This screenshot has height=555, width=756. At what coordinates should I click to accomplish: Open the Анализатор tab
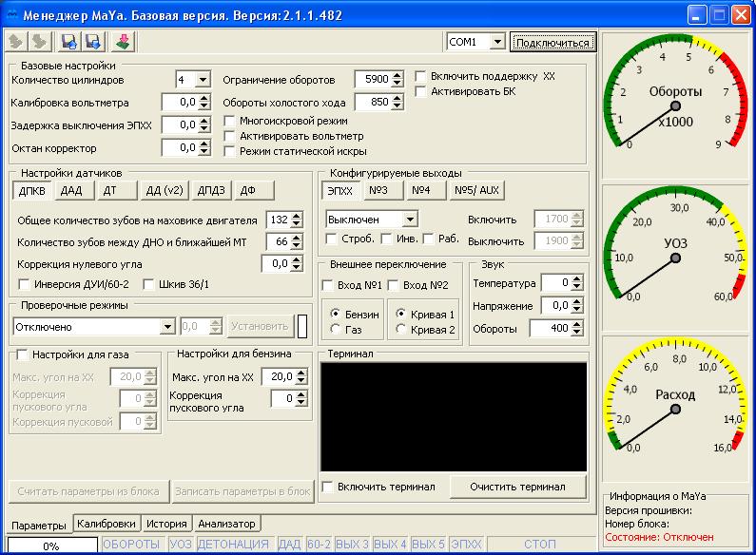point(226,524)
